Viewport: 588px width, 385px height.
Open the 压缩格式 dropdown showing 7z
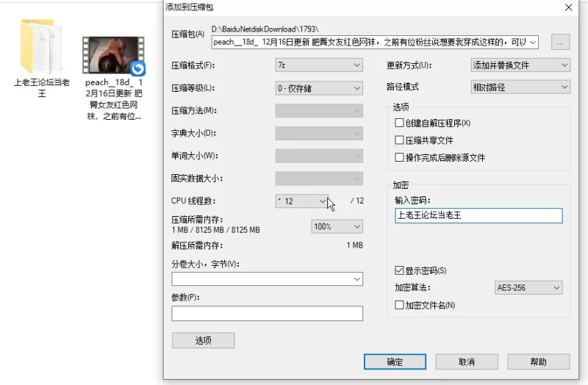319,65
